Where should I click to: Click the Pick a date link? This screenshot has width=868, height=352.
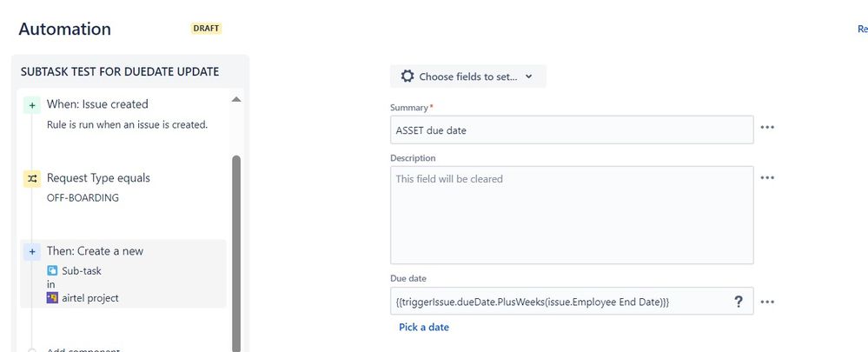(424, 327)
